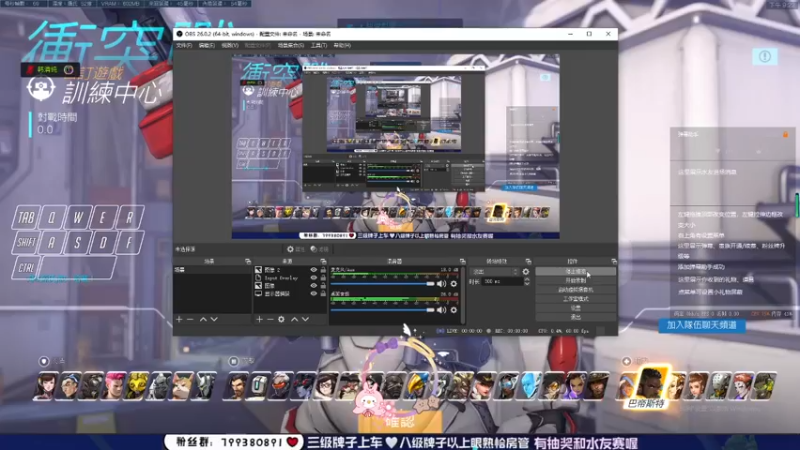Open transition properties gear beside 淡出

526,272
